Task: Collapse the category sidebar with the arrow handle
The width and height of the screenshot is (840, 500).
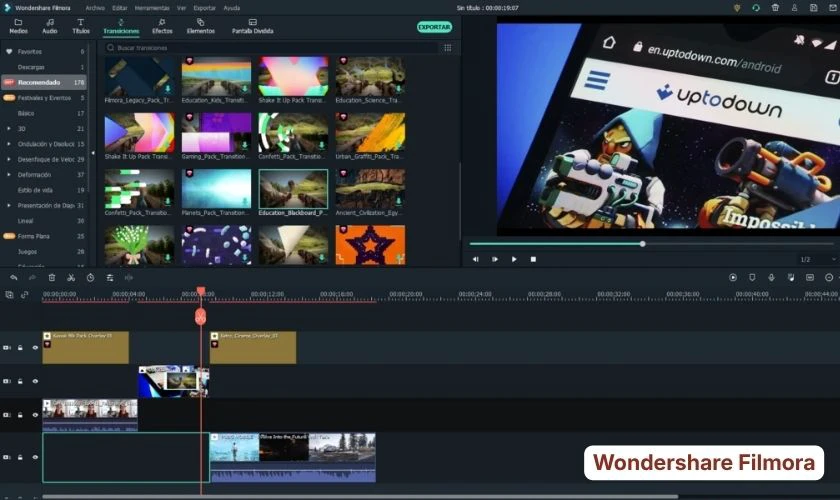Action: [x=93, y=153]
